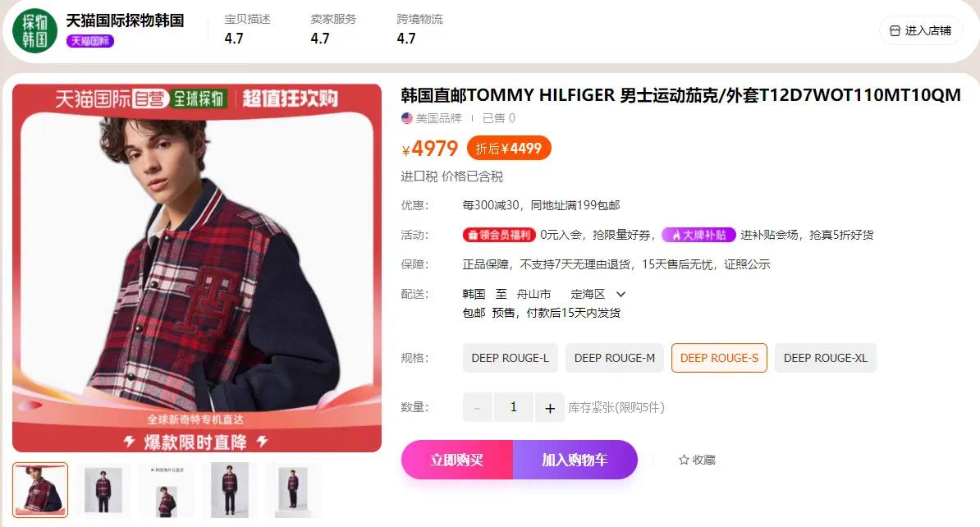Select size option DEEP ROUGE-XL

click(x=825, y=358)
